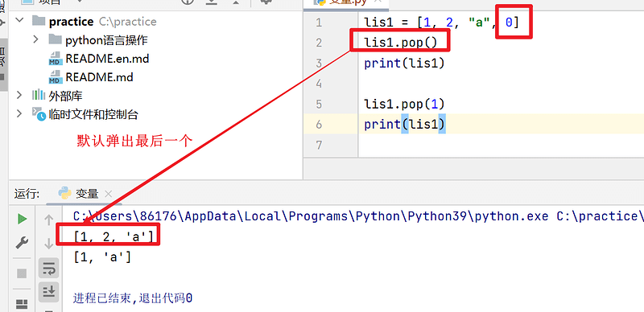Click the '运行:' panel label
644x312 pixels.
pos(27,194)
